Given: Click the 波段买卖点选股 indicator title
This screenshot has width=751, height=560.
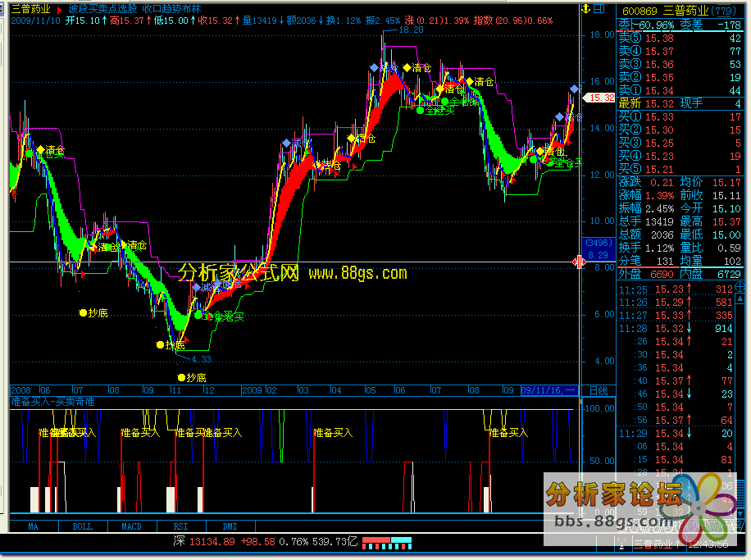Looking at the screenshot, I should click(102, 9).
